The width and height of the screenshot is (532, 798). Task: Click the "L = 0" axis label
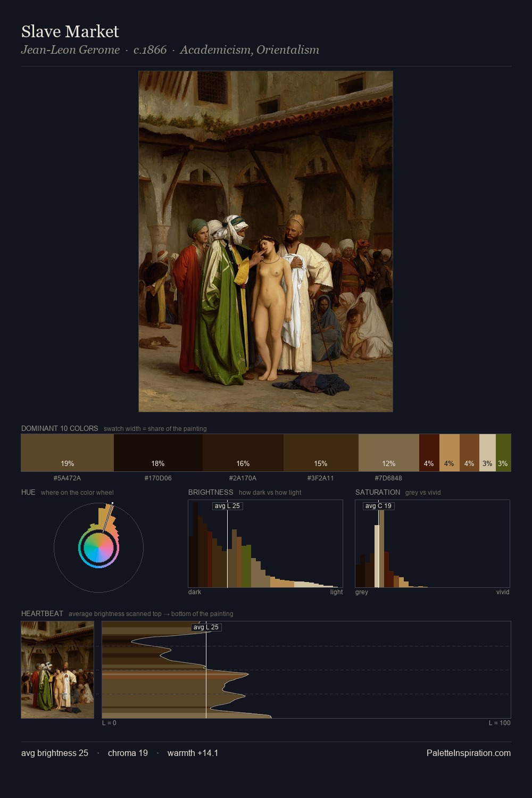pyautogui.click(x=109, y=723)
